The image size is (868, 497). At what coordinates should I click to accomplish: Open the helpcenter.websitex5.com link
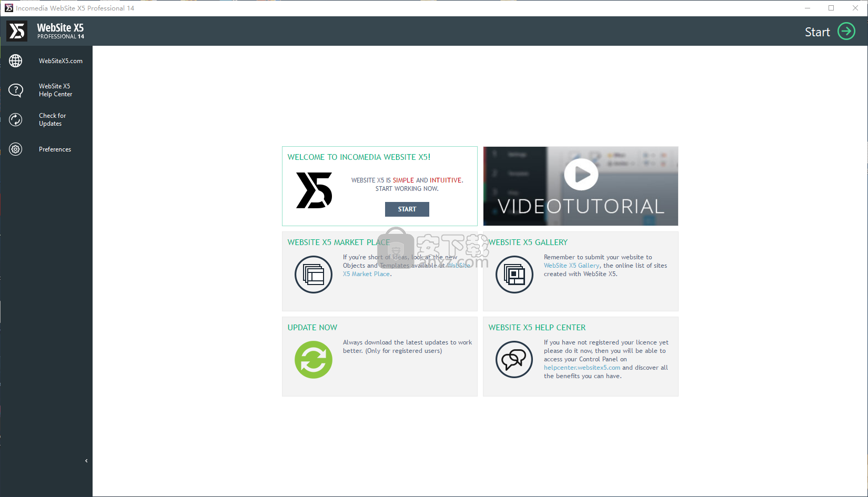[x=582, y=368]
